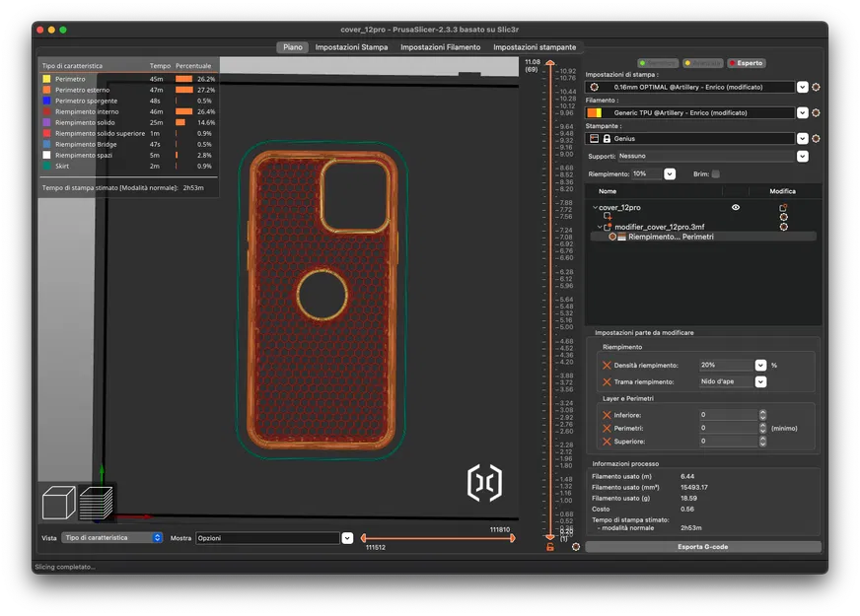This screenshot has width=860, height=616.
Task: Click the edit icon on cover_12pro row
Action: point(783,208)
